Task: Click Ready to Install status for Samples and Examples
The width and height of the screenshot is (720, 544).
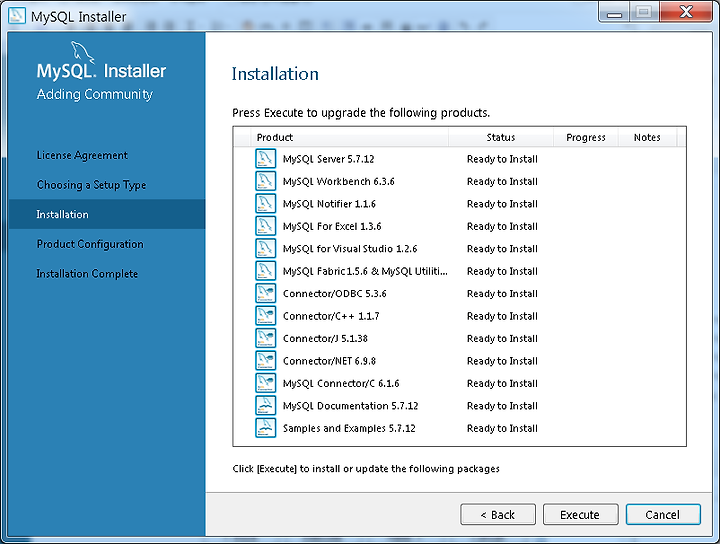Action: click(x=502, y=428)
